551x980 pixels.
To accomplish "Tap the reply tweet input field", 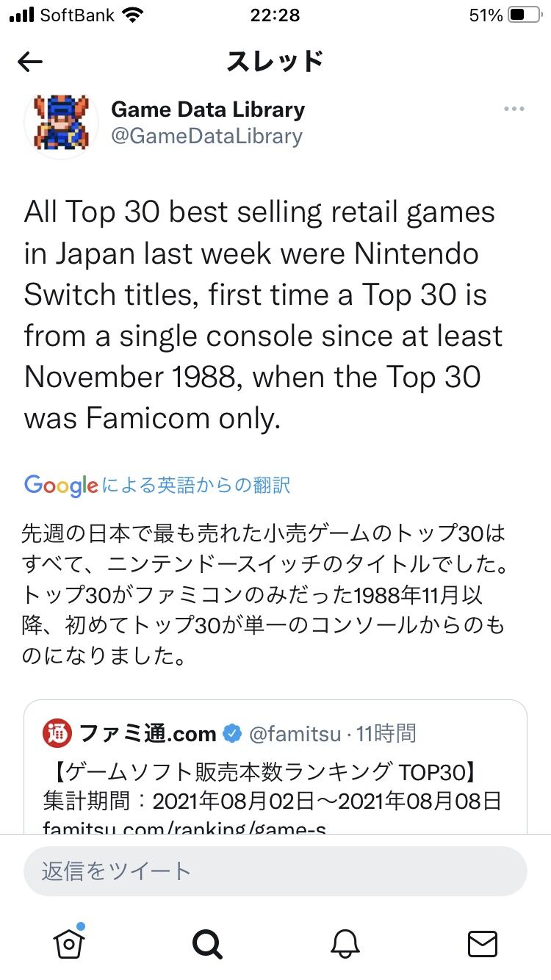I will pos(275,871).
